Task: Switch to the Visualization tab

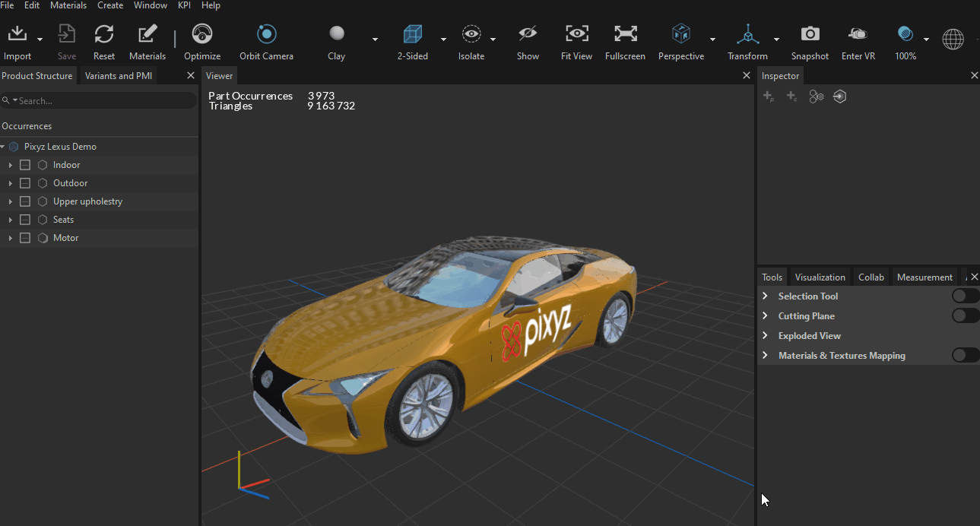Action: [820, 277]
